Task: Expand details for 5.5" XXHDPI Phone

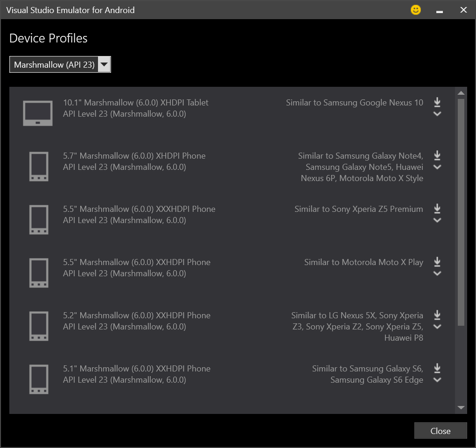Action: pos(437,273)
